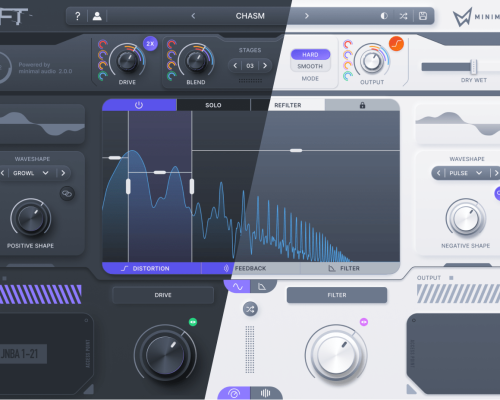Screen dimensions: 500x400
Task: Select next waveshape after GROWL
Action: click(x=63, y=173)
